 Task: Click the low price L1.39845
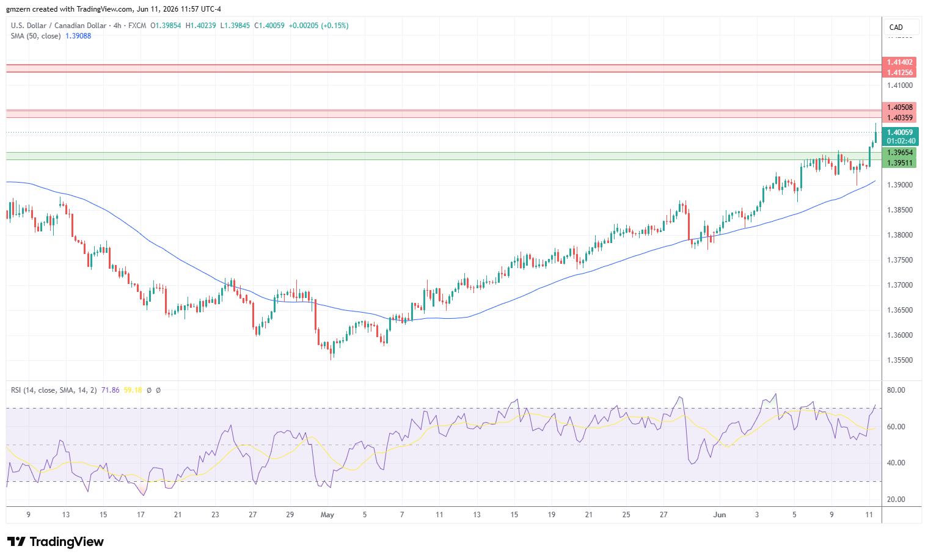click(235, 26)
